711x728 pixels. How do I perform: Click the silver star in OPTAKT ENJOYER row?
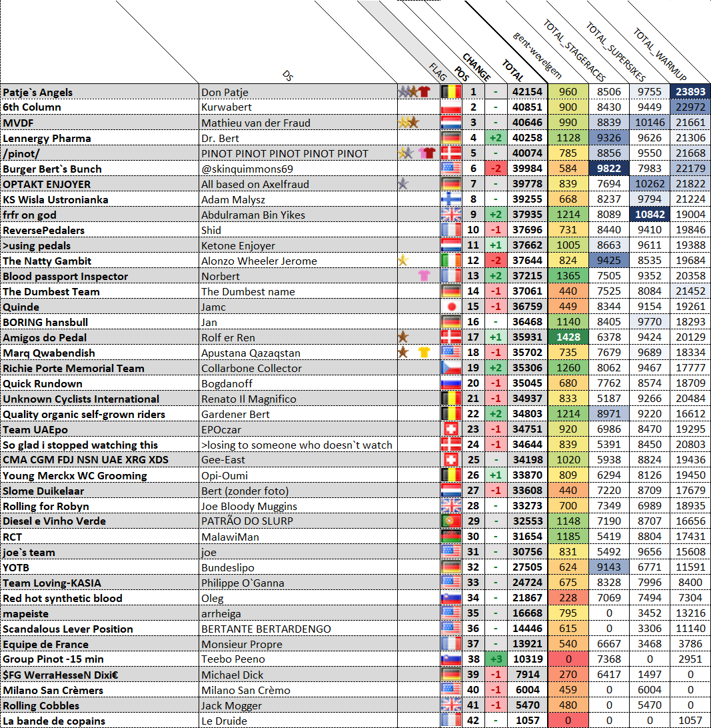[x=403, y=183]
